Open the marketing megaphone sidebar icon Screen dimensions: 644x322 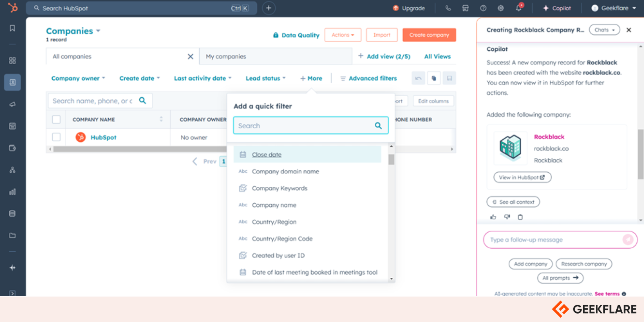(x=12, y=104)
